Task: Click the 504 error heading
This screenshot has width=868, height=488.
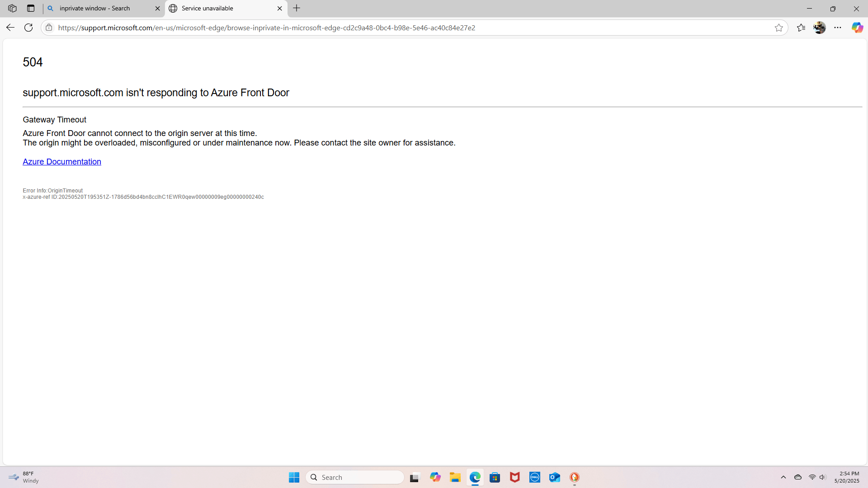Action: tap(33, 62)
